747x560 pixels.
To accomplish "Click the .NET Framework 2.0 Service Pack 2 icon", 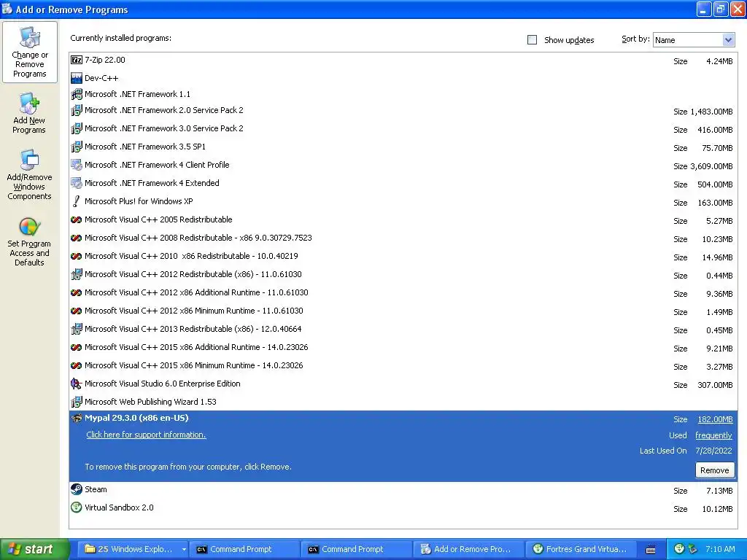I will [76, 111].
